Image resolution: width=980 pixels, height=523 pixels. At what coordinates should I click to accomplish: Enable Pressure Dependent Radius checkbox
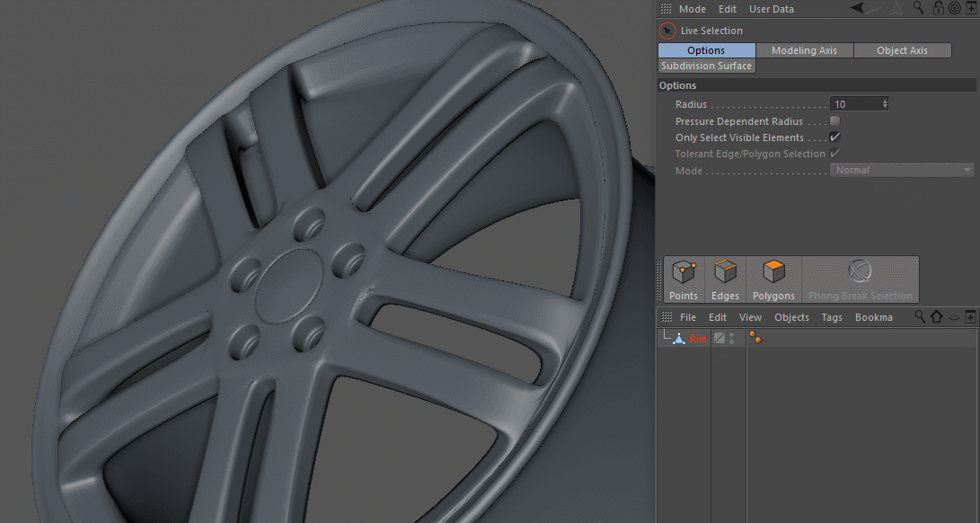(x=835, y=121)
